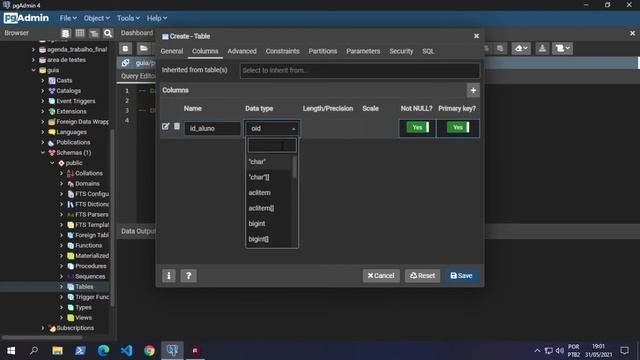Toggle Not NULL switch for id_aluno
Viewport: 640px width, 360px height.
(x=418, y=128)
